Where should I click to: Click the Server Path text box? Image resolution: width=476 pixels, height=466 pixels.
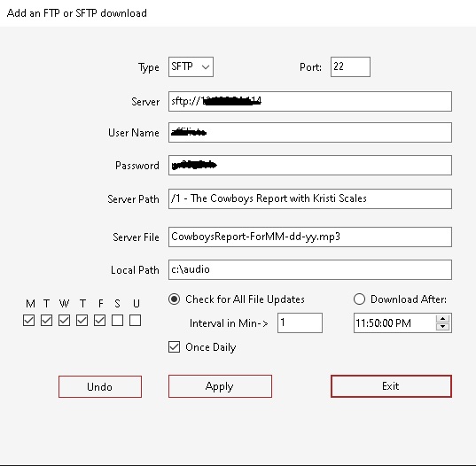point(310,198)
